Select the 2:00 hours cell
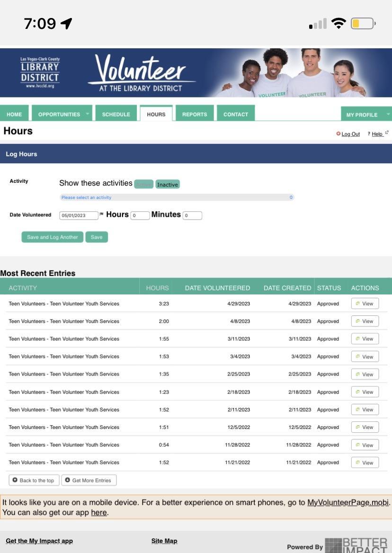The width and height of the screenshot is (392, 553). [x=163, y=321]
